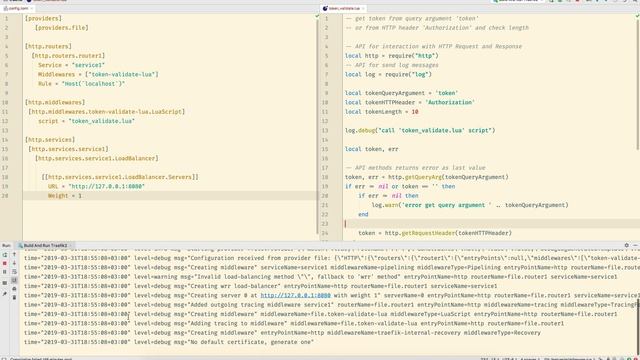Click log.debug("call 'token_validate.lua' script") line
Image resolution: width=640 pixels, height=360 pixels.
click(420, 130)
